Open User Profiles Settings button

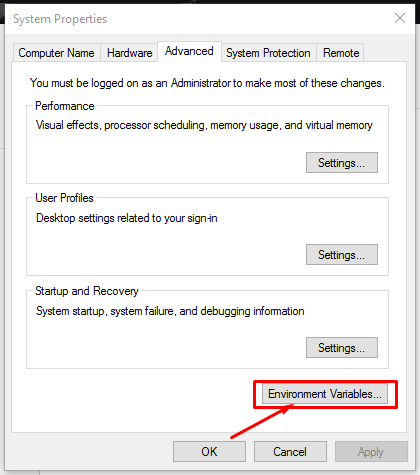(342, 255)
